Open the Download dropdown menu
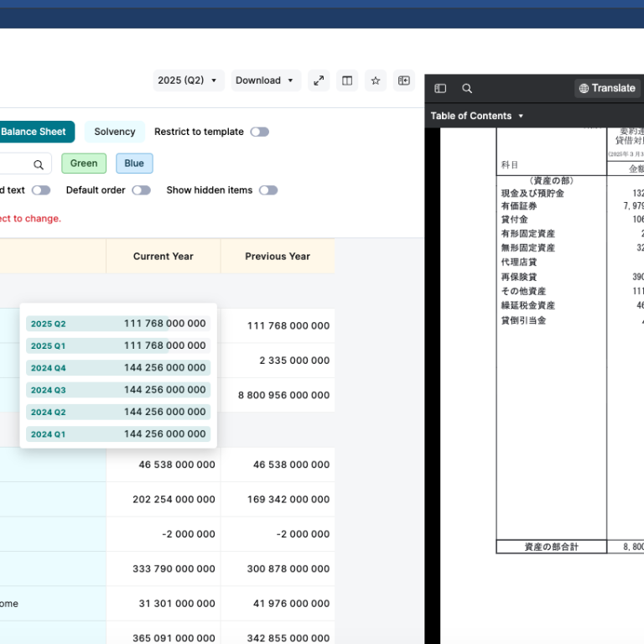Screen dimensions: 644x644 pyautogui.click(x=265, y=80)
